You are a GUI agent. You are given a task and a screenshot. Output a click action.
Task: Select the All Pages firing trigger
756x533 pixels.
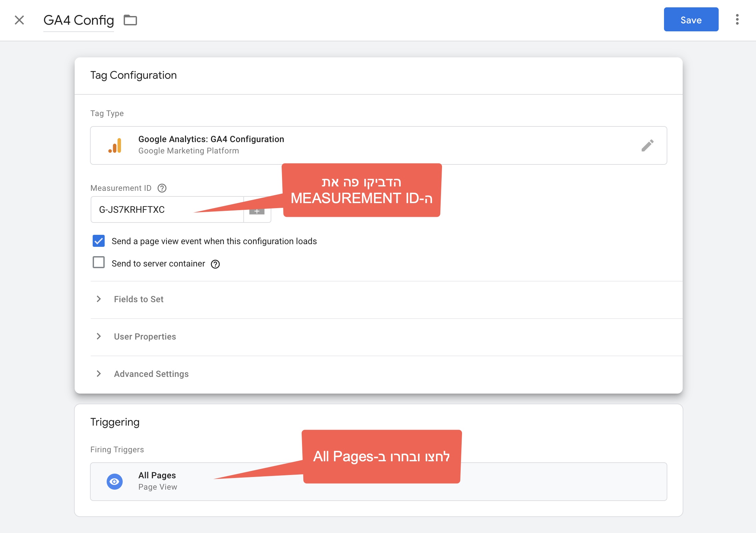[x=378, y=481]
